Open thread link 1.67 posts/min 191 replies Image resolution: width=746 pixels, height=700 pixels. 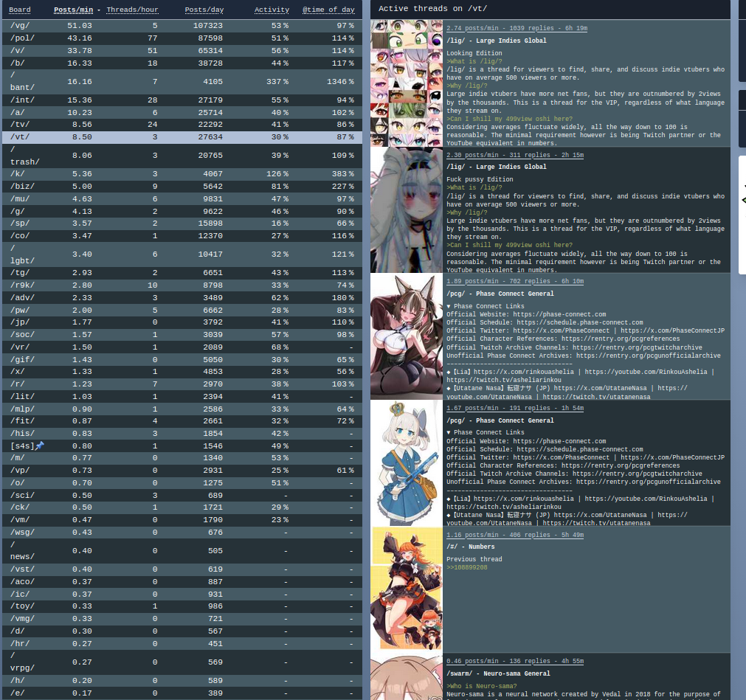[x=515, y=408]
